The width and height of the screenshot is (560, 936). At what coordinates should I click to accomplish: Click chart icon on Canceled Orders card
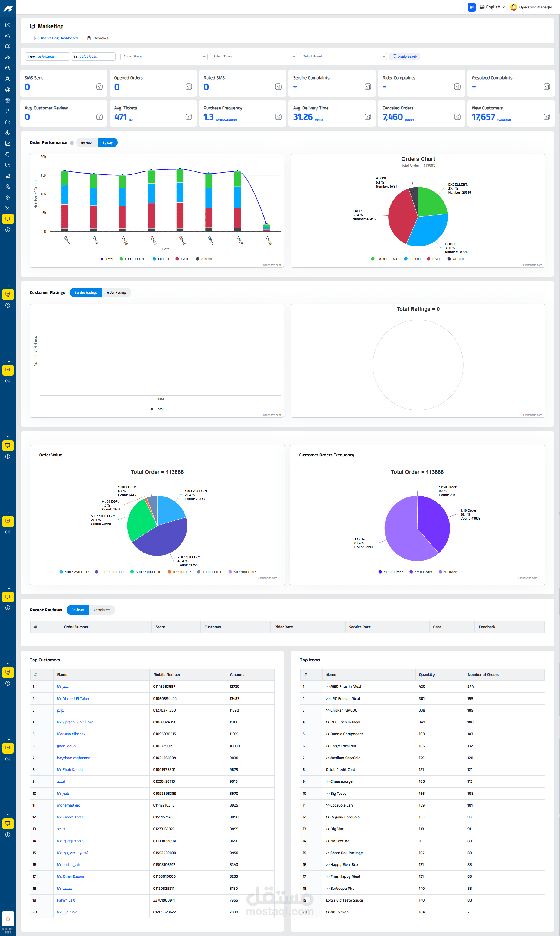(457, 117)
